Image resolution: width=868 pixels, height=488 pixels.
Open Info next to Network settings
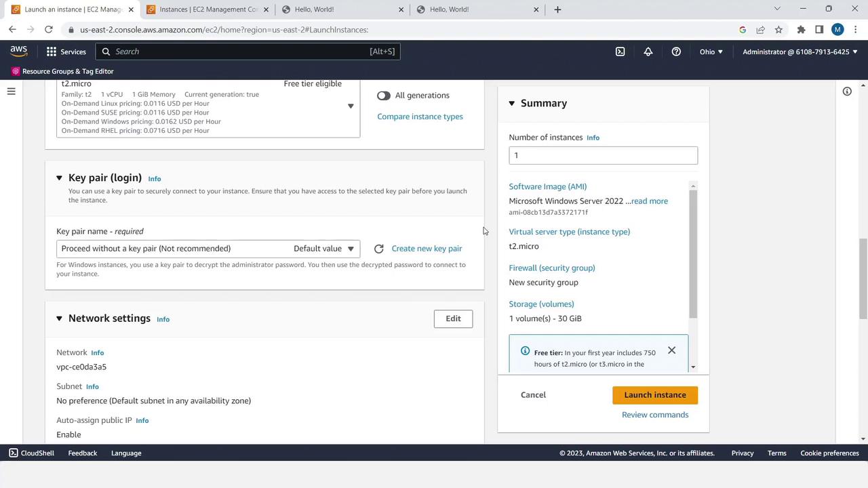point(163,319)
